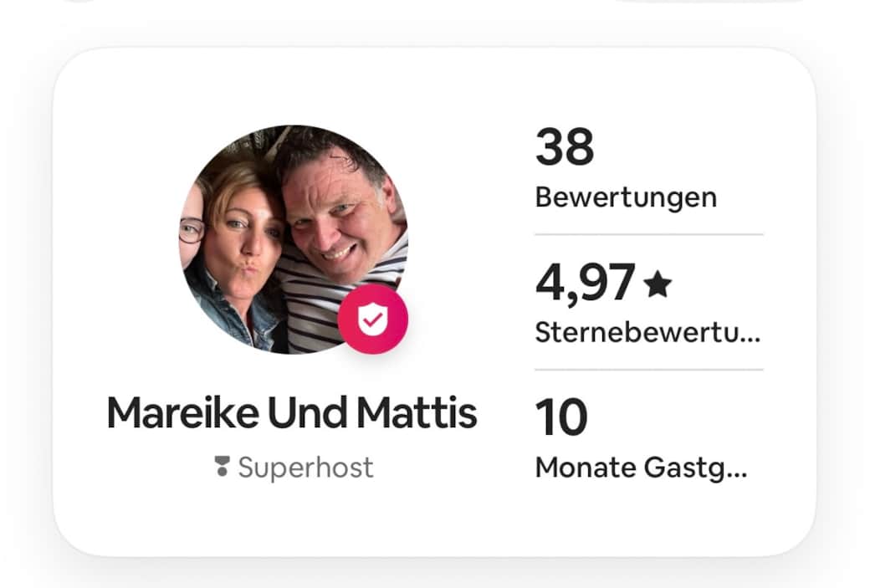Select the 38 review count

pyautogui.click(x=565, y=147)
